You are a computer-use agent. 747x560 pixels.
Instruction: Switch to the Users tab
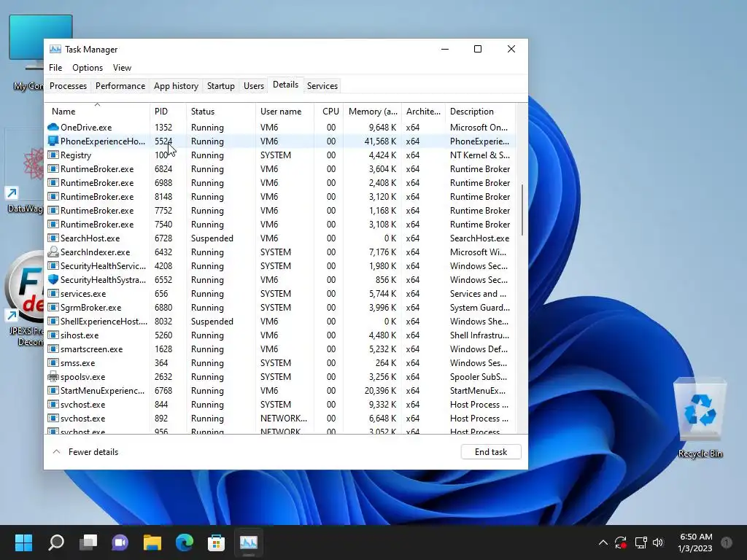253,86
